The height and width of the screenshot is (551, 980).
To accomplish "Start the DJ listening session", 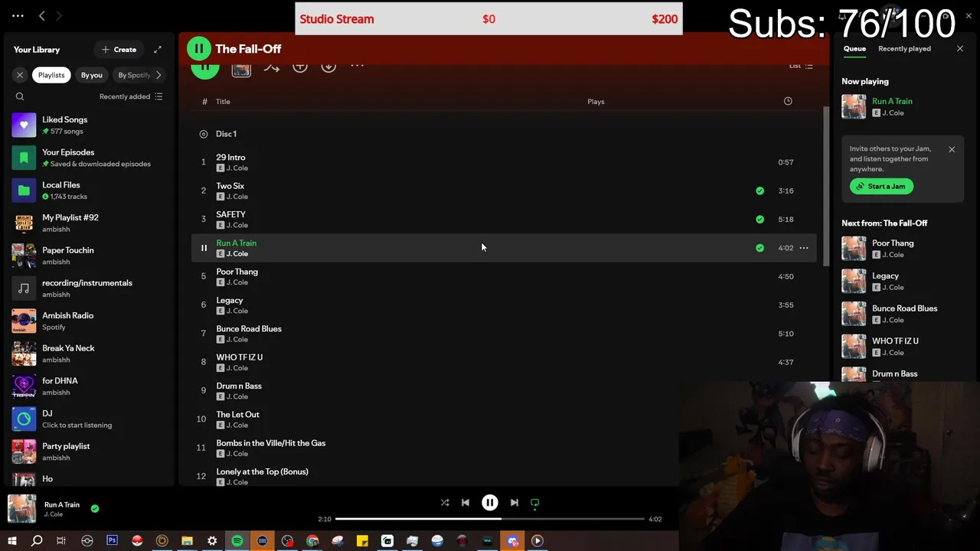I will tap(88, 419).
